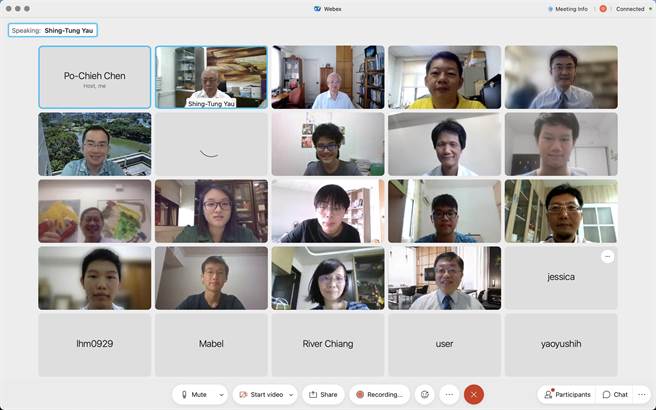This screenshot has width=656, height=410.
Task: Open Meeting Info at the top
Action: tap(568, 9)
